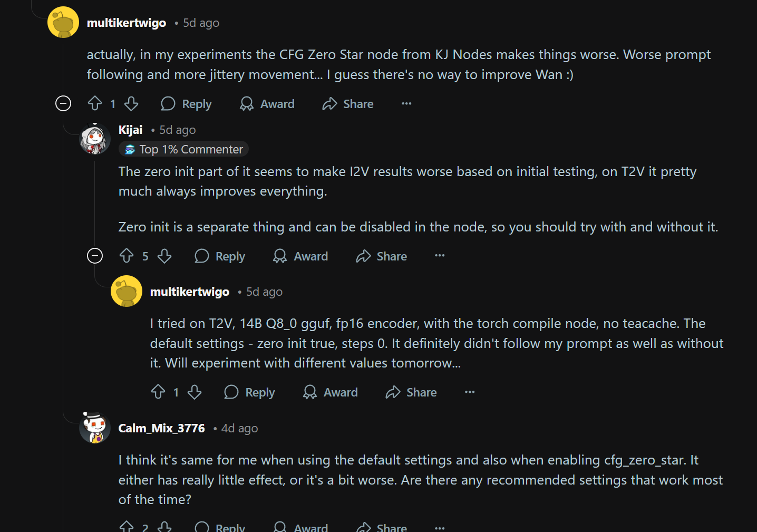The image size is (757, 532).
Task: Share multikertwigo's top comment
Action: click(348, 104)
